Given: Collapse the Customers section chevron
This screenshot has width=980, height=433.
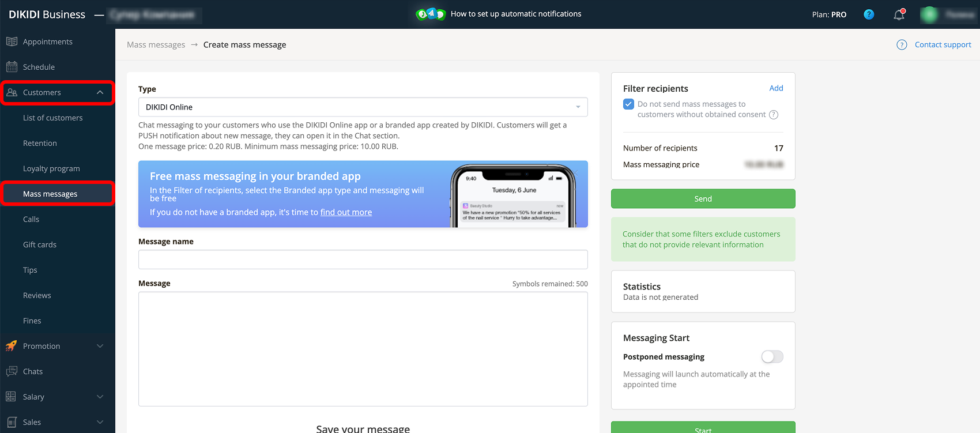Looking at the screenshot, I should (x=100, y=92).
